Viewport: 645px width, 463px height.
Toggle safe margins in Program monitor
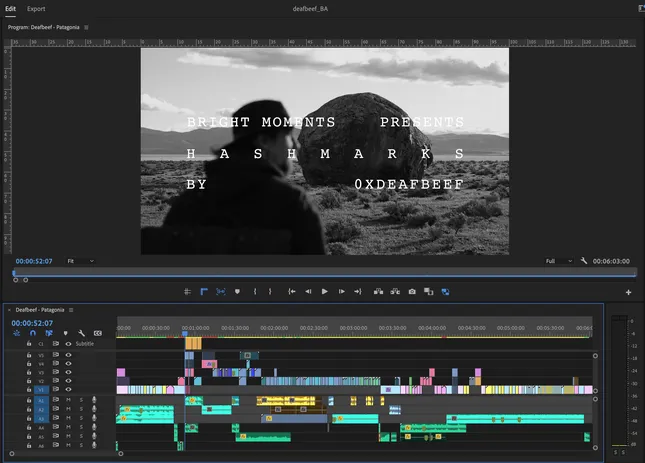pyautogui.click(x=187, y=292)
